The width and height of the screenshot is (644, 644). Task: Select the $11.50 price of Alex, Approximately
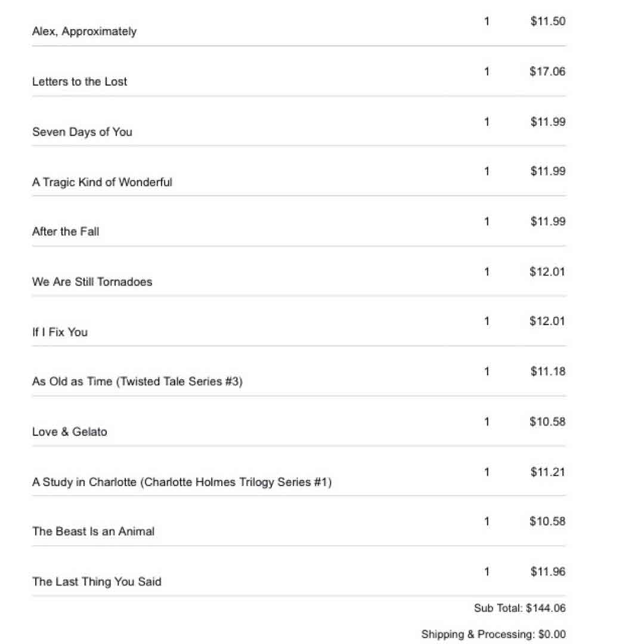[x=547, y=21]
